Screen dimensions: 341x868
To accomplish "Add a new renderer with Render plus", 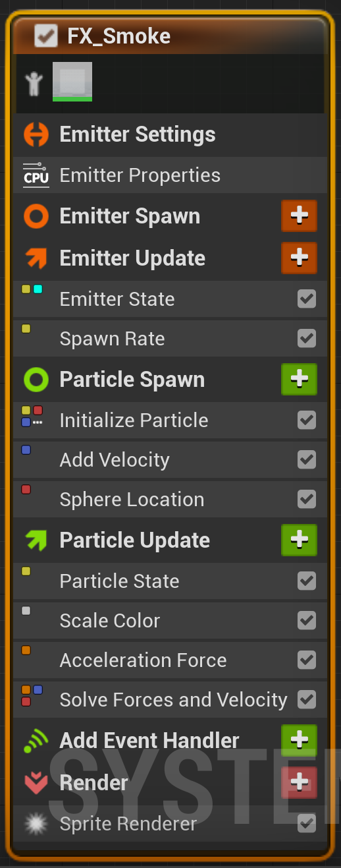I will click(x=300, y=783).
